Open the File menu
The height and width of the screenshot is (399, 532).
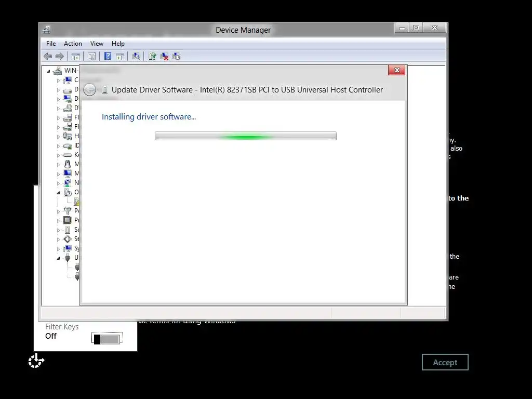pos(51,44)
